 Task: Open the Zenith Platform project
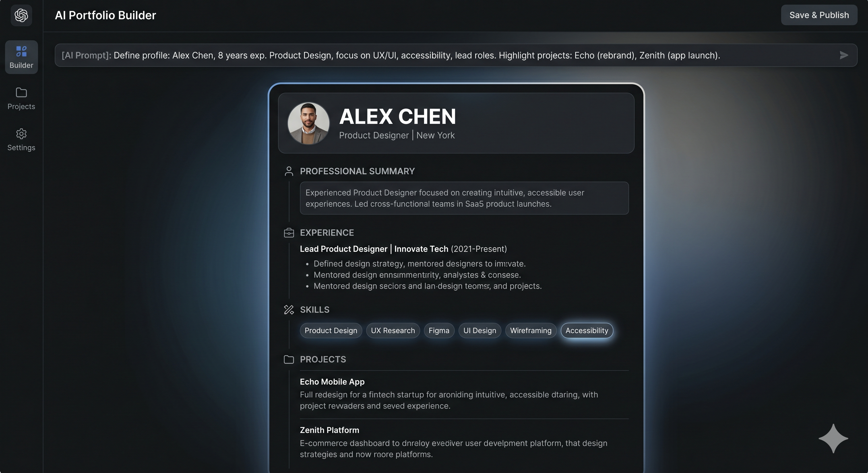(329, 430)
